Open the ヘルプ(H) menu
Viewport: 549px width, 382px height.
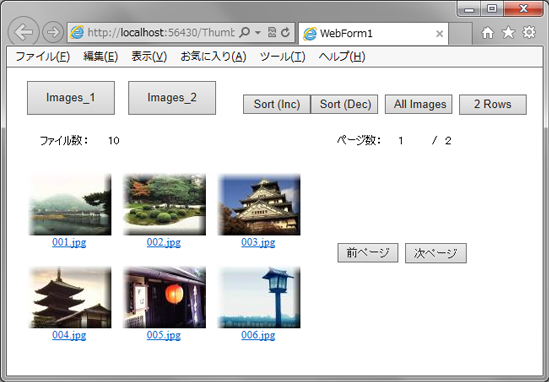pyautogui.click(x=342, y=56)
